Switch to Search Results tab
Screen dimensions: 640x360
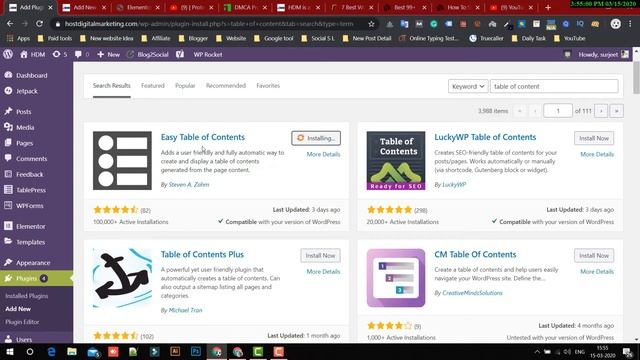[x=111, y=86]
